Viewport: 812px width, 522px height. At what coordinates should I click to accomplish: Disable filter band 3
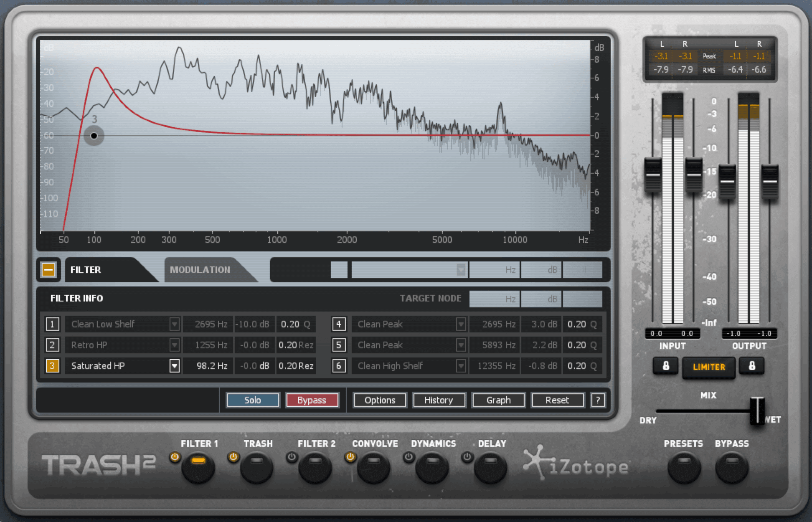52,366
